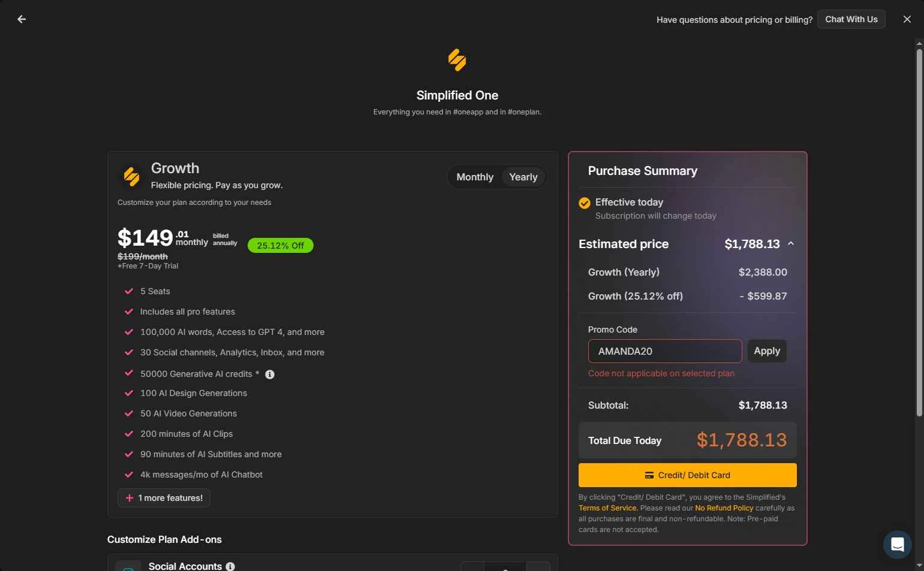Open the Terms of Service link
Screen dimensions: 924x571
click(x=607, y=508)
